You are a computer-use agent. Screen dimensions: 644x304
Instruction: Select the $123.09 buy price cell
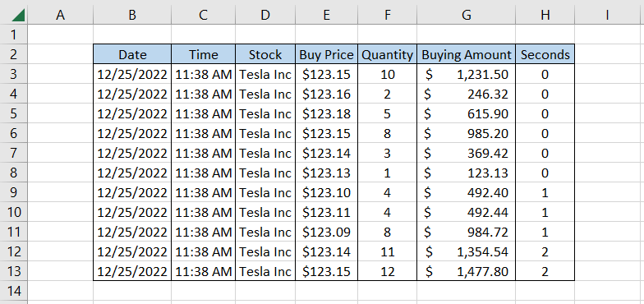click(x=327, y=232)
